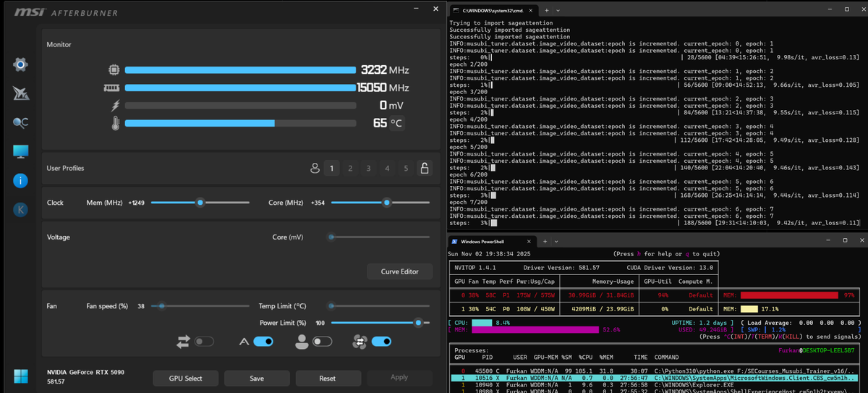Disable the automatic fan control switch
Viewport: 868px width, 393px height.
[x=263, y=341]
